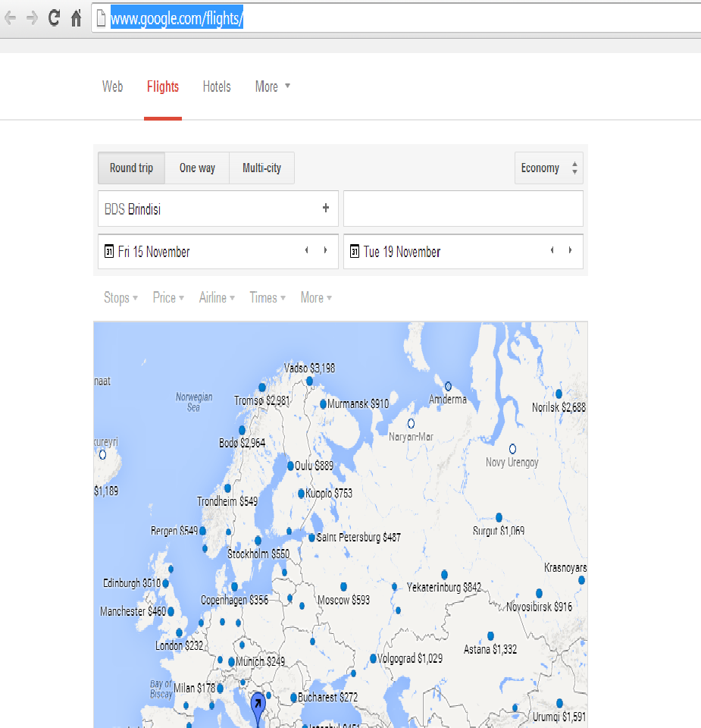Expand the Price filter

(x=168, y=297)
